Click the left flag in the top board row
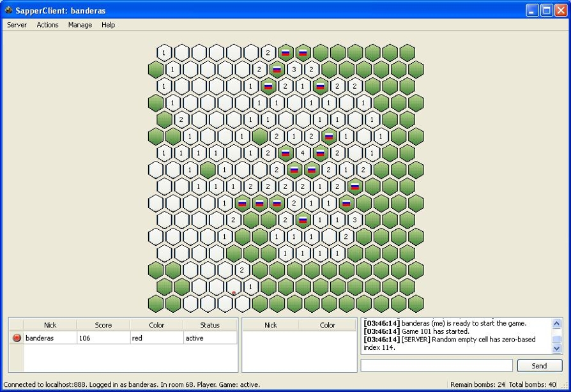The image size is (571, 392). 285,53
